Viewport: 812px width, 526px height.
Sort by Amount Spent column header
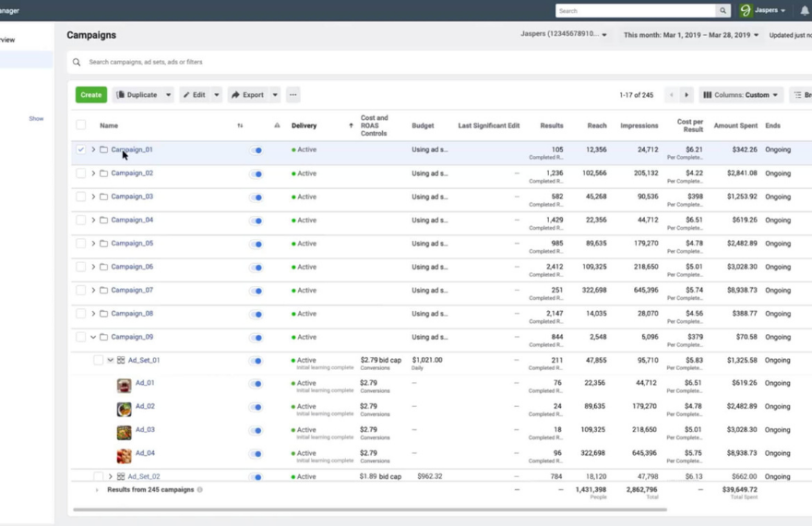coord(735,126)
